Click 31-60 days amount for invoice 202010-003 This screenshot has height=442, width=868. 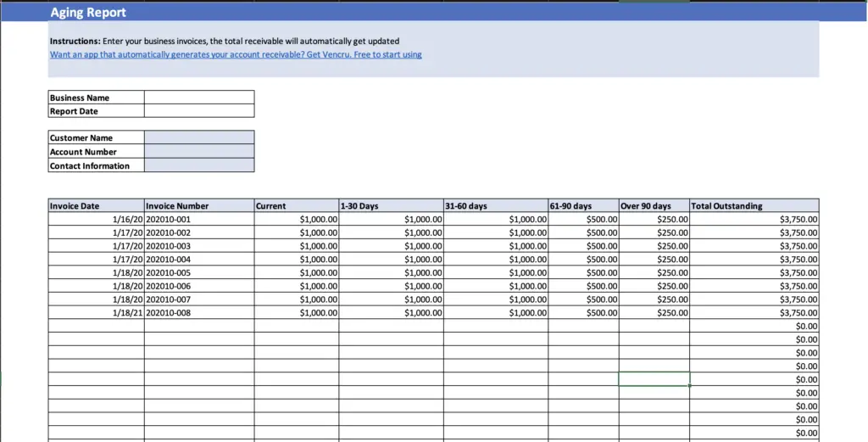click(495, 245)
